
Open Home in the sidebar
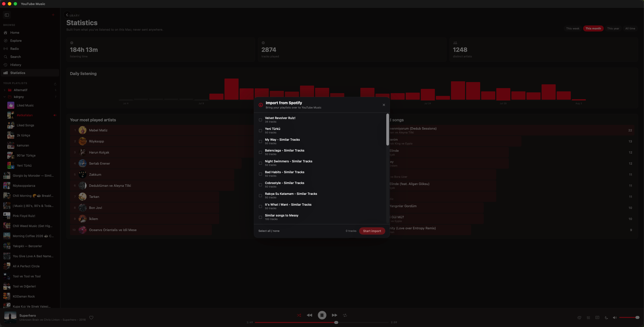pyautogui.click(x=30, y=32)
